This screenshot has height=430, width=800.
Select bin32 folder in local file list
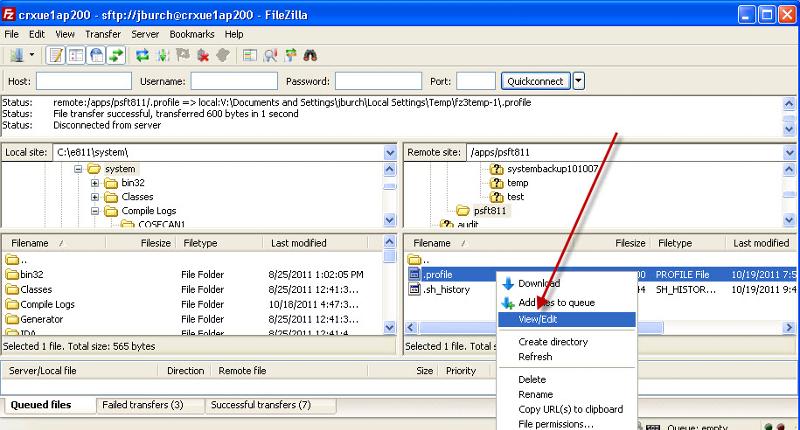point(32,274)
